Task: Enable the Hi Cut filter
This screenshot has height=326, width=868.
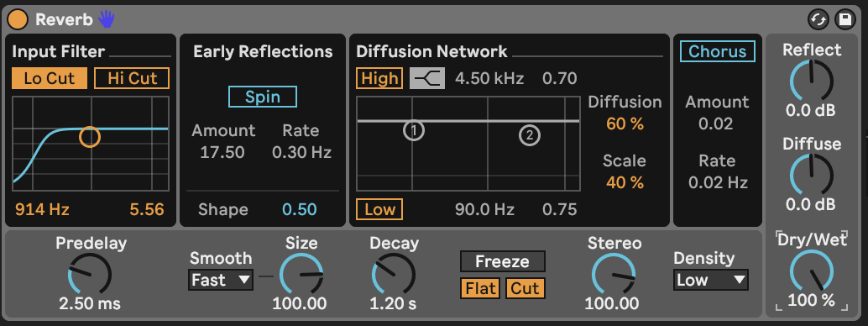Action: (133, 78)
